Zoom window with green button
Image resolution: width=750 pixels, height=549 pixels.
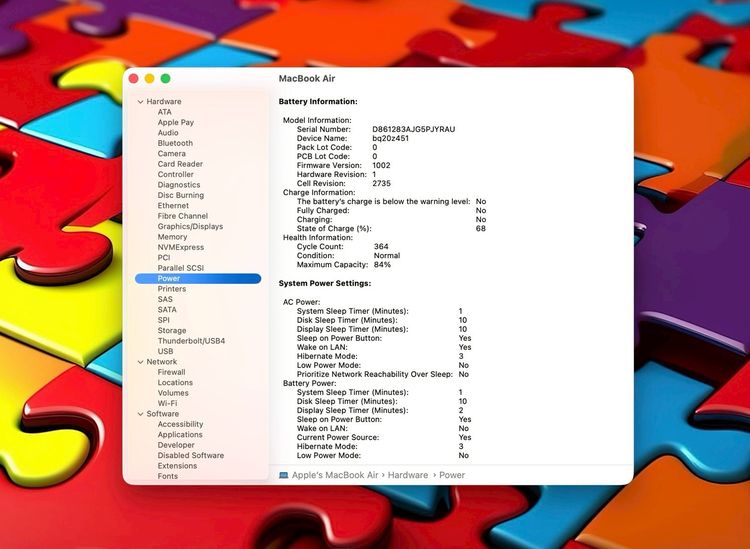pyautogui.click(x=165, y=79)
